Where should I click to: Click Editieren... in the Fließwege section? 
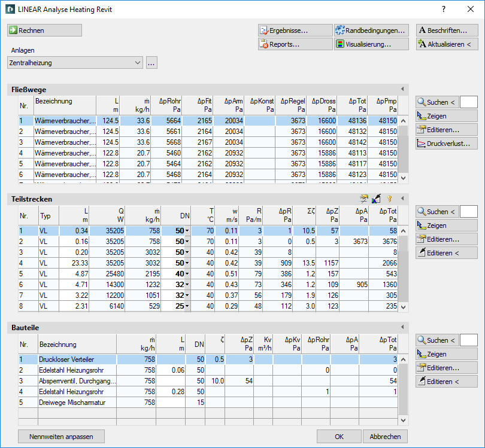[x=447, y=130]
